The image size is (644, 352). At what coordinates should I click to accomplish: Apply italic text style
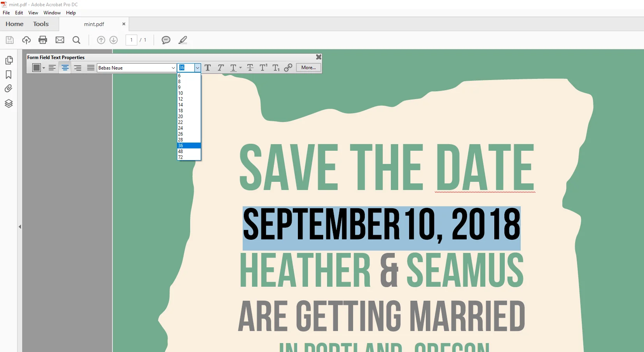[220, 68]
